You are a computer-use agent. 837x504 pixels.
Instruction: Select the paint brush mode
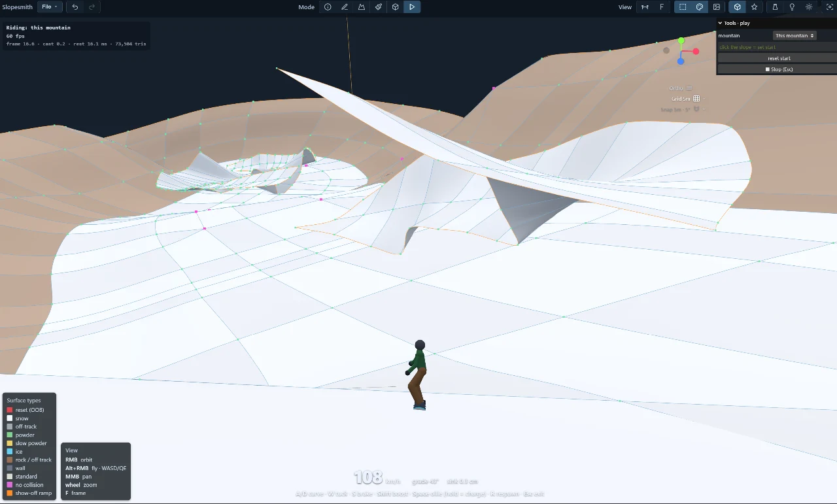tap(379, 7)
